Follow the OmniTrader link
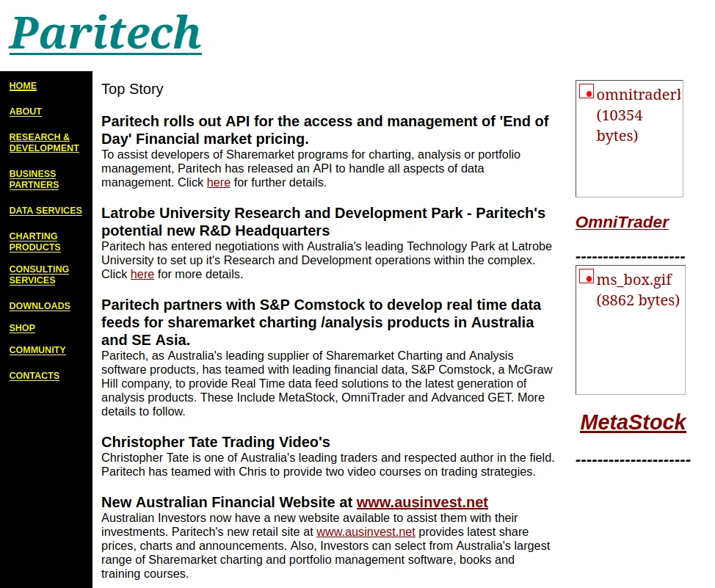This screenshot has height=588, width=715. coord(622,222)
